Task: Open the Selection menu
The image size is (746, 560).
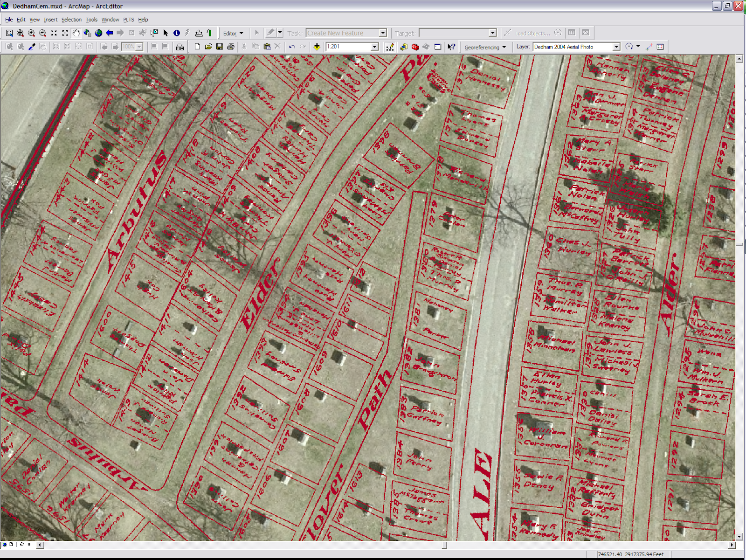Action: tap(71, 20)
